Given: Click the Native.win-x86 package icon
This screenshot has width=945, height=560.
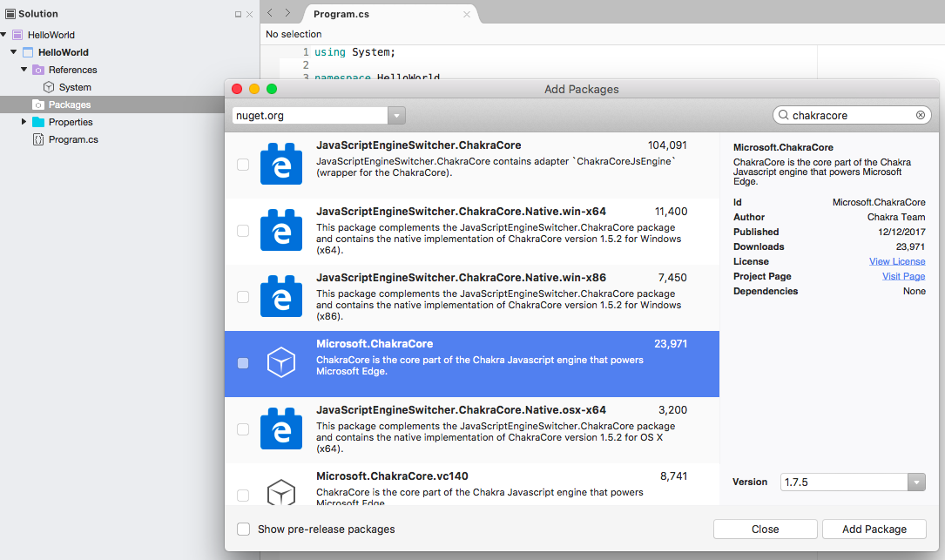Looking at the screenshot, I should [x=280, y=296].
